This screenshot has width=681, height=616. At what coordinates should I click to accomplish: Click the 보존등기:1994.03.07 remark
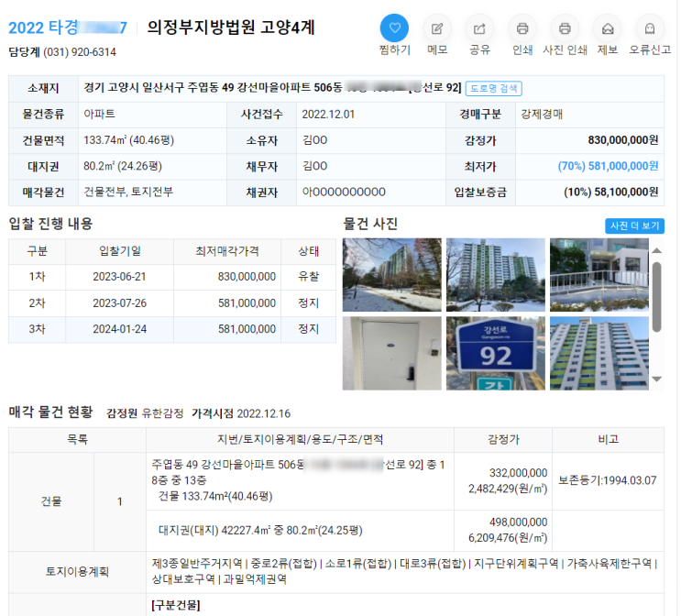(607, 481)
